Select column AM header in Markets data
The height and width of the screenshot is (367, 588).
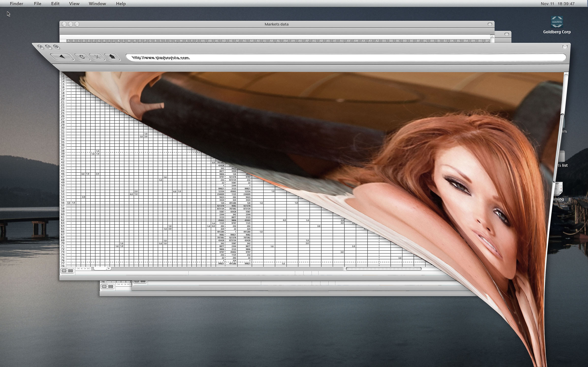coord(286,41)
